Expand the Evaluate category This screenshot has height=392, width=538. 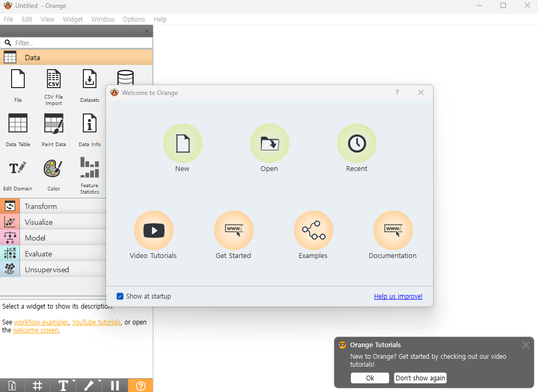53,254
